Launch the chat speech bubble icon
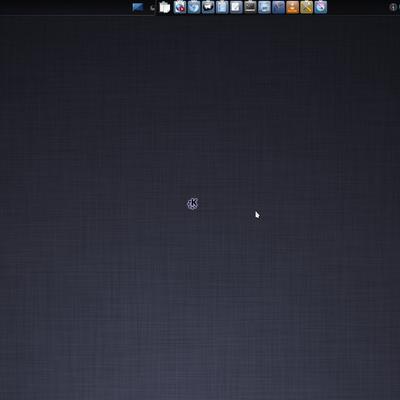The image size is (400, 400). [208, 7]
